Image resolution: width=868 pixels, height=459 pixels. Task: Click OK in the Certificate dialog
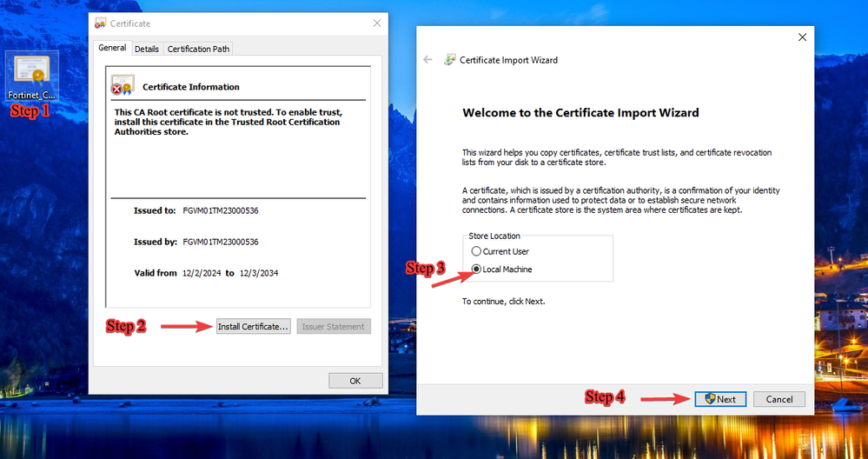355,381
